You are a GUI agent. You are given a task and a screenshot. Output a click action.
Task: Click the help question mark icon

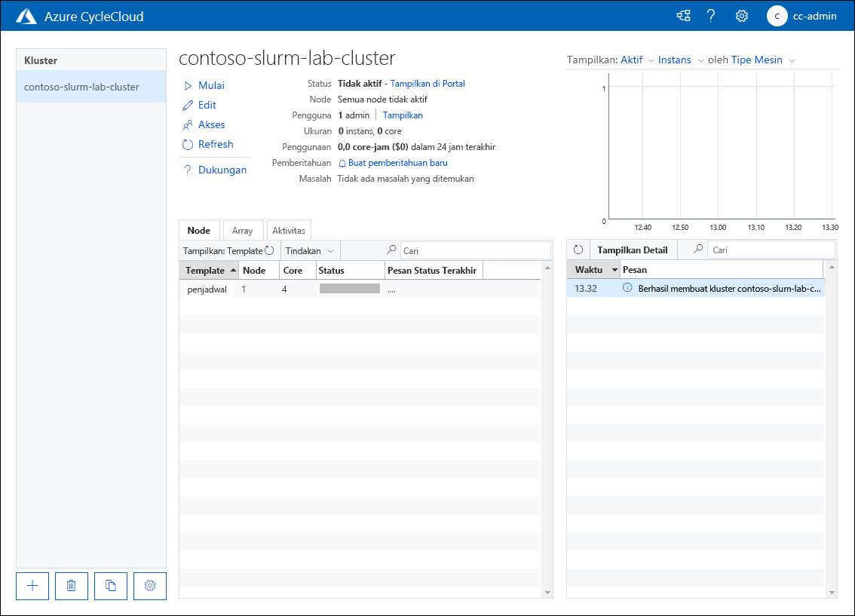tap(711, 15)
